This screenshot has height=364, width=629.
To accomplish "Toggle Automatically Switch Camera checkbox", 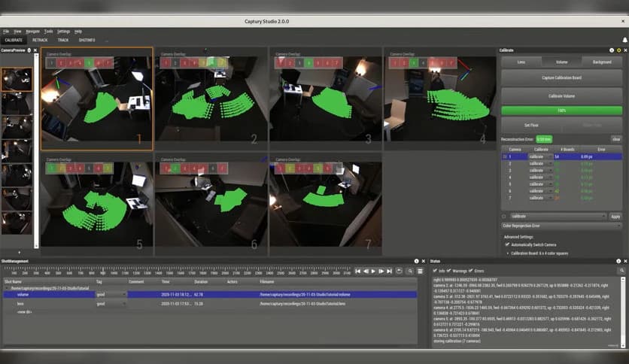I will (x=507, y=244).
